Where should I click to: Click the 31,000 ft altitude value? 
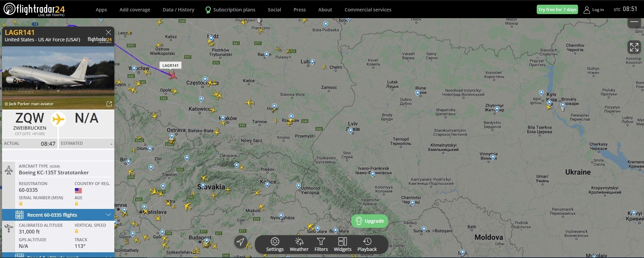click(29, 231)
